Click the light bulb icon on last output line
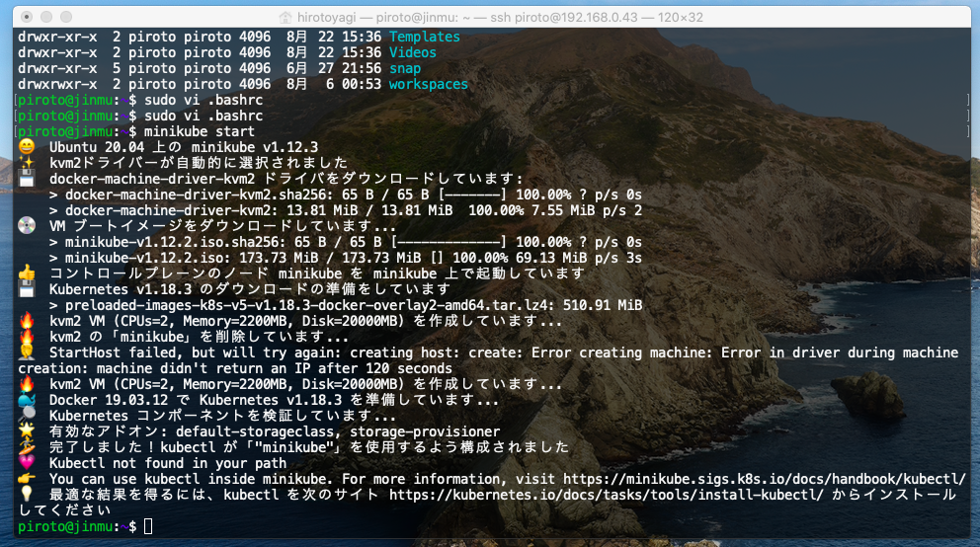980x547 pixels. coord(27,495)
